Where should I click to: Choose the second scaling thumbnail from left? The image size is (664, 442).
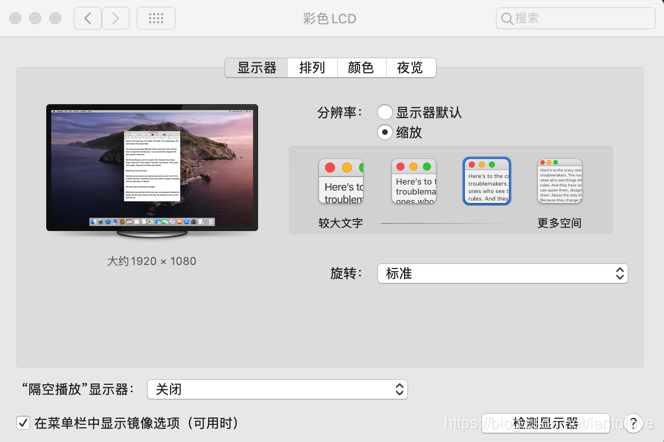[414, 181]
